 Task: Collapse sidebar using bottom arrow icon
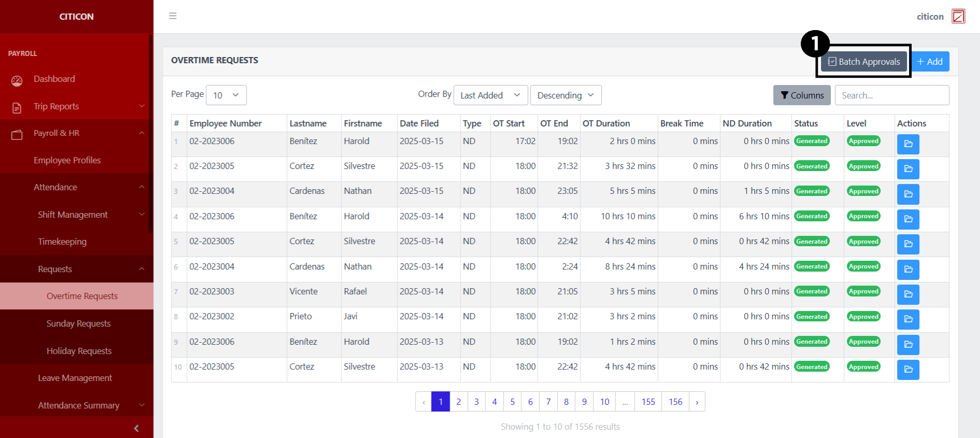coord(136,428)
